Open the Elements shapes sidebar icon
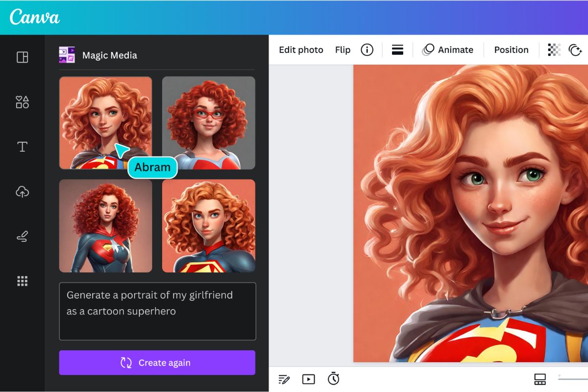 point(23,102)
